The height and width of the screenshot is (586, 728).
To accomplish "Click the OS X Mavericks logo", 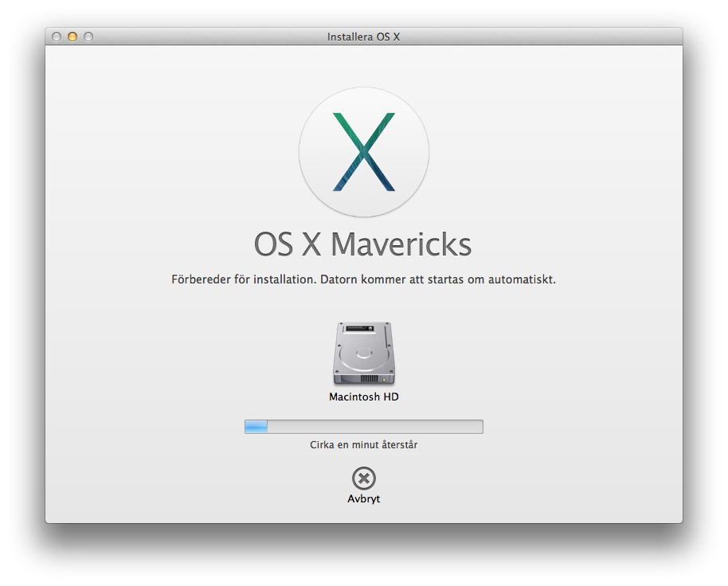I will click(363, 152).
